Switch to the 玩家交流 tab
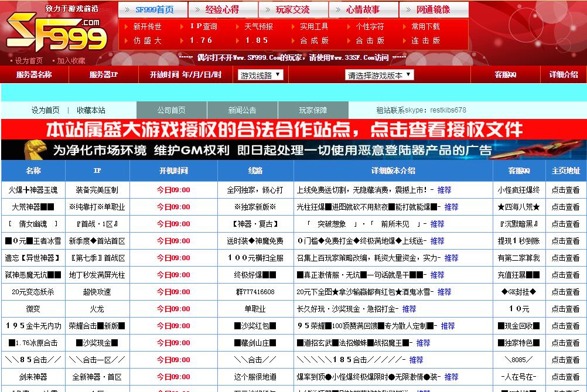587x392 pixels. (293, 10)
